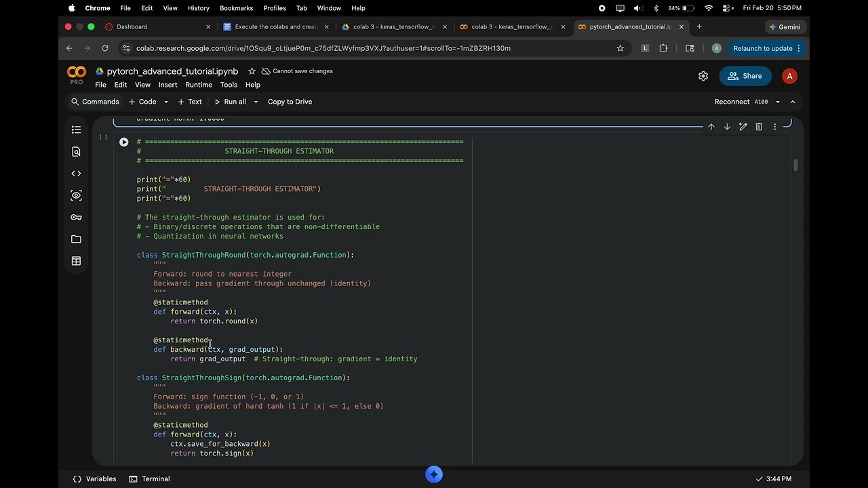Open the Data explorer sidebar icon
This screenshot has width=868, height=488.
click(76, 195)
